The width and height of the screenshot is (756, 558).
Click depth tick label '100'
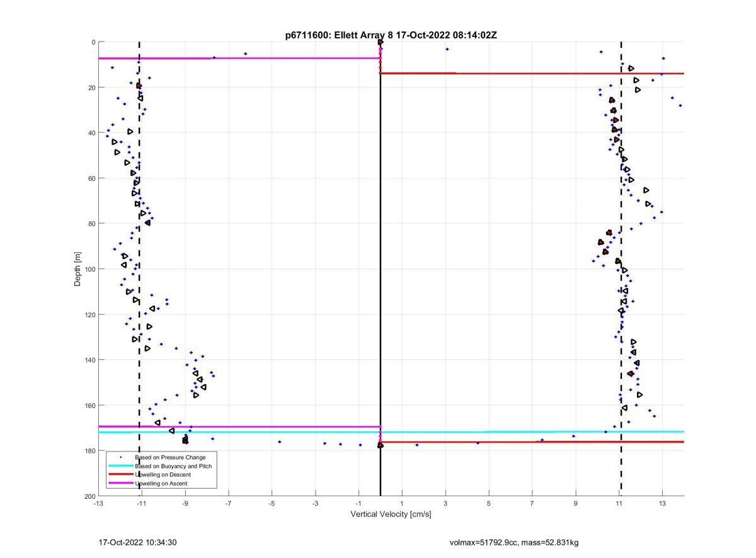pyautogui.click(x=90, y=269)
